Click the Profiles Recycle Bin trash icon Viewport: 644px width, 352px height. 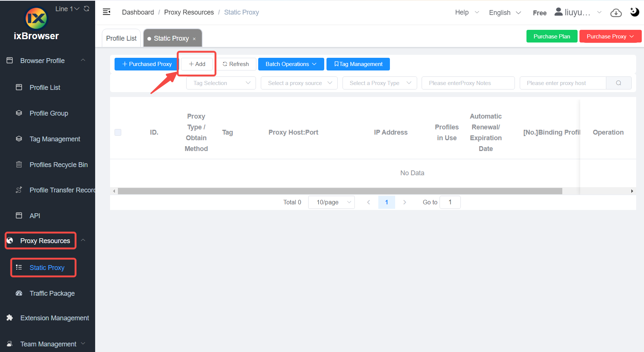point(19,164)
